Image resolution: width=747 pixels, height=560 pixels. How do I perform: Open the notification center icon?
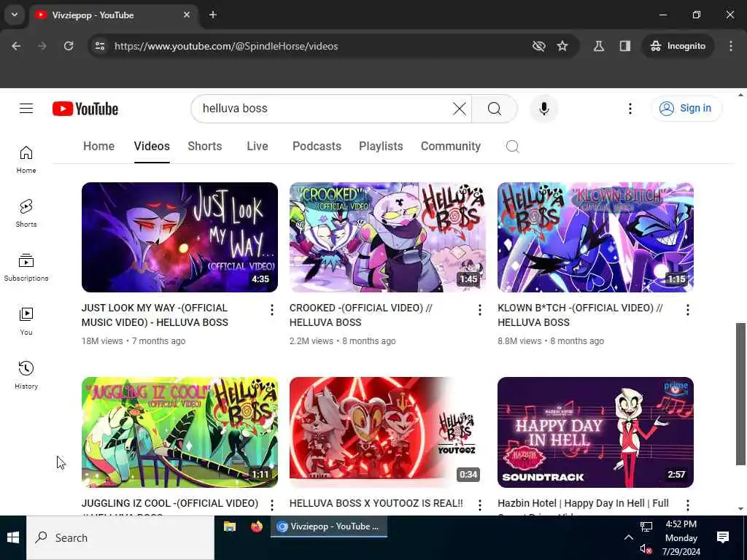coord(723,537)
